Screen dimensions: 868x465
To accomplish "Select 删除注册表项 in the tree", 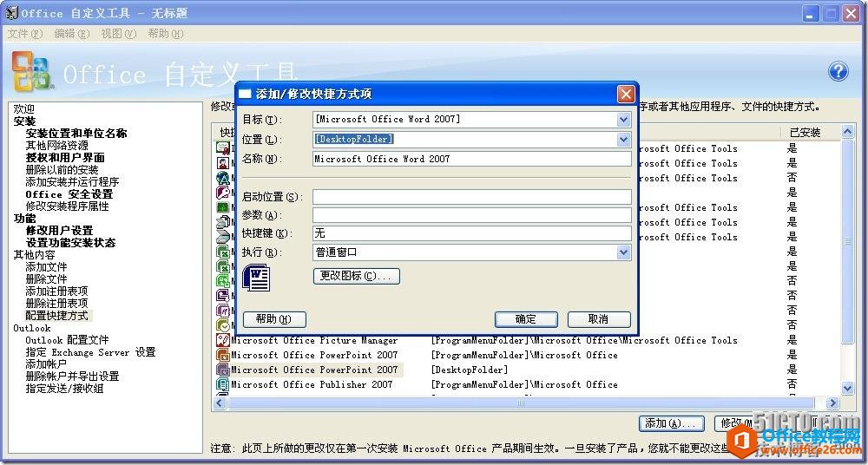I will tap(57, 304).
